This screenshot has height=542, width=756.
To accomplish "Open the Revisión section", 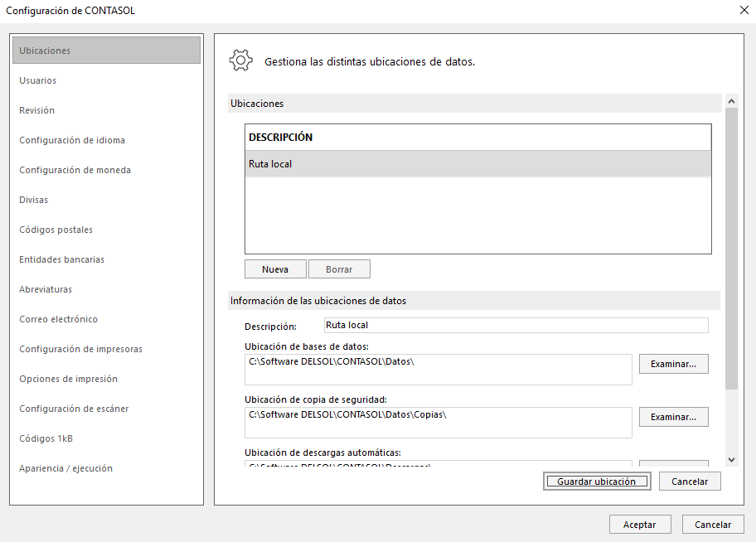I will click(x=36, y=110).
